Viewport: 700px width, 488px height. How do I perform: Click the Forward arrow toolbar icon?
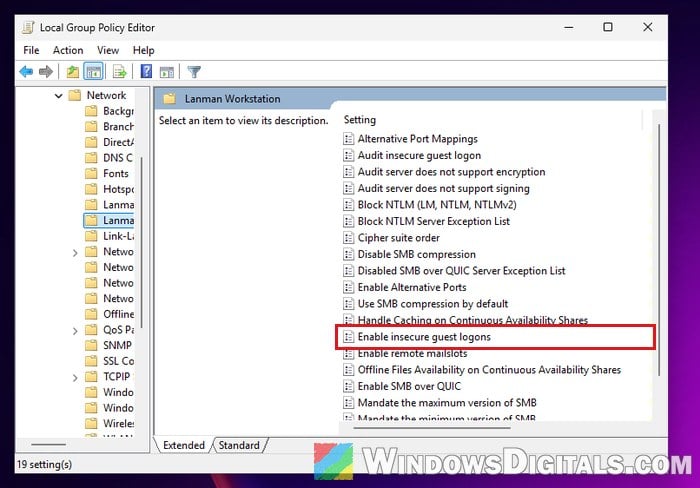click(x=46, y=71)
